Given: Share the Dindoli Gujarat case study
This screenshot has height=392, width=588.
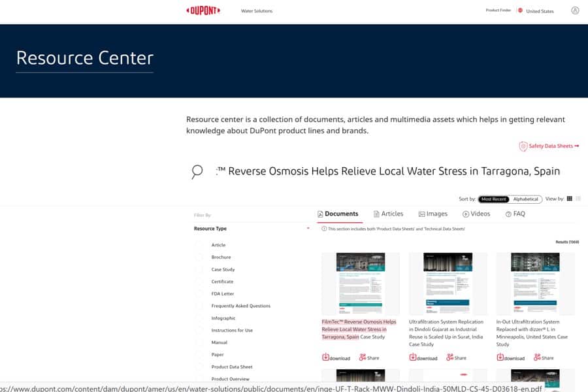Looking at the screenshot, I should tap(457, 357).
